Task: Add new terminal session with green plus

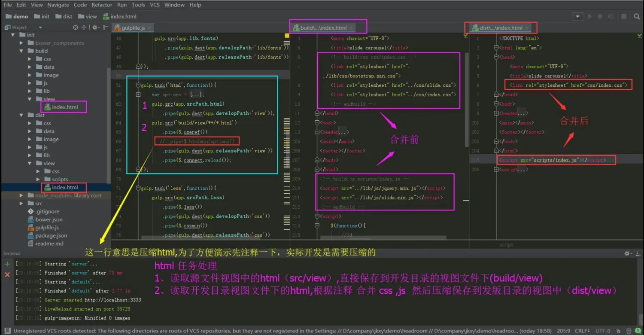Action: pos(7,264)
